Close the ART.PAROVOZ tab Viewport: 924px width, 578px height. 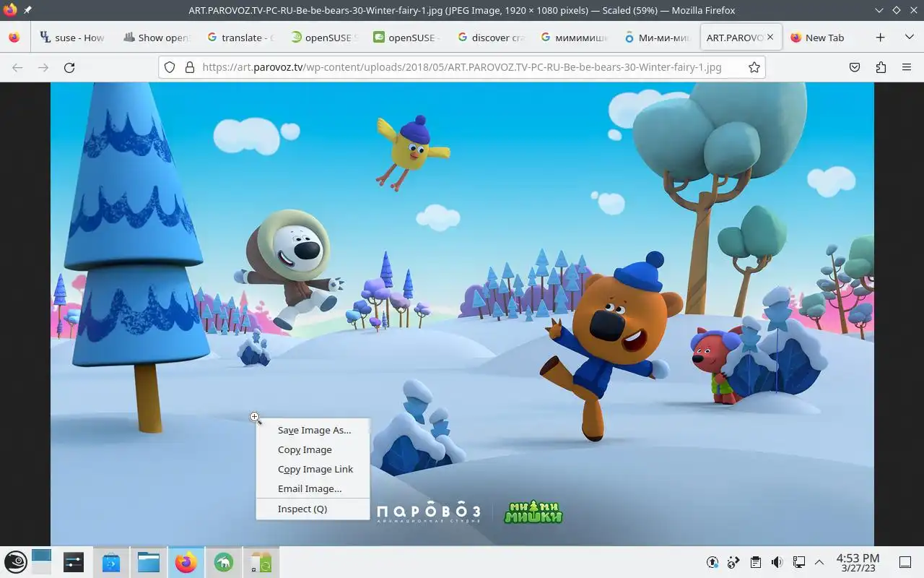[x=770, y=37]
